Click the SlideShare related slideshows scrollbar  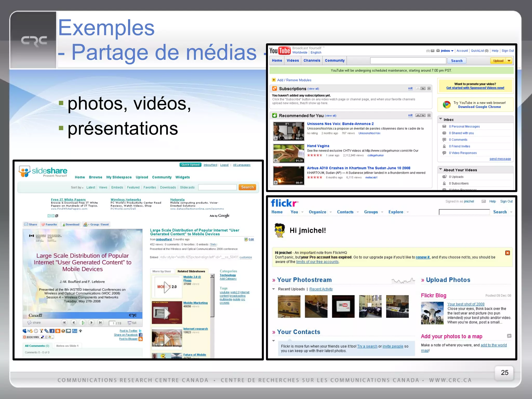[212, 296]
